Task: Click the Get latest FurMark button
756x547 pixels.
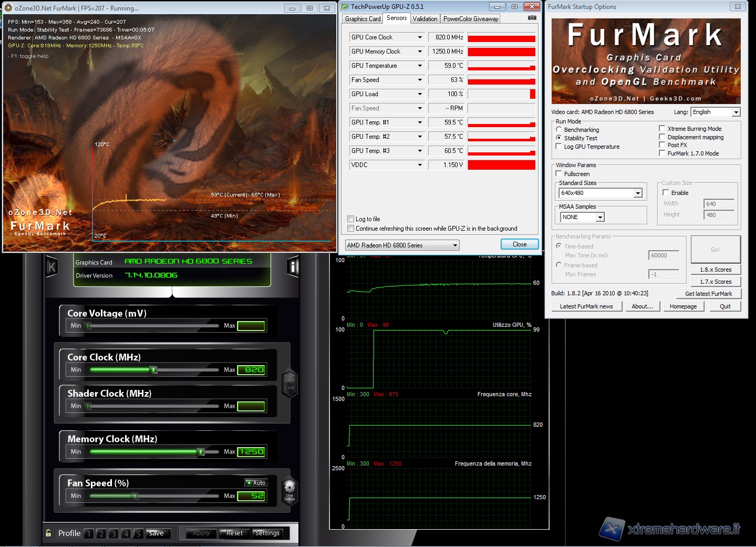Action: 708,294
